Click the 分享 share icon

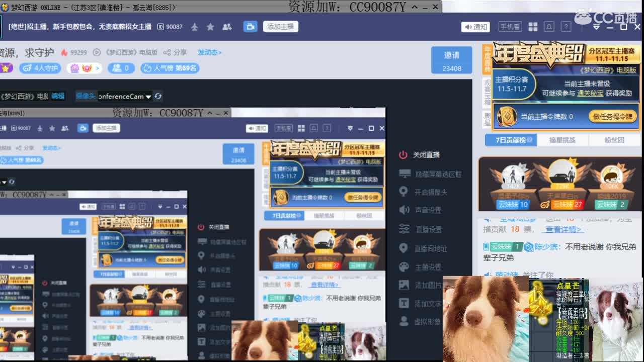click(176, 52)
